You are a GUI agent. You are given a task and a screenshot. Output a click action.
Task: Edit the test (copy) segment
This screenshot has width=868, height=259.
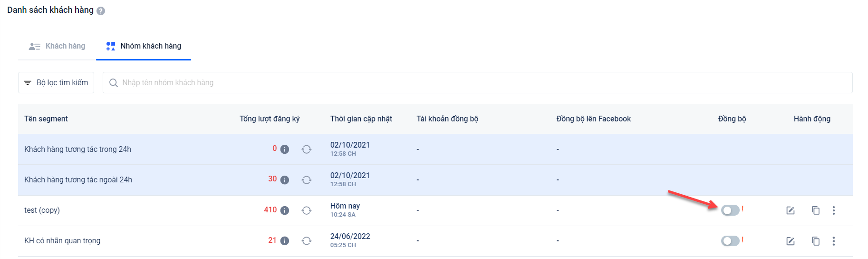(x=791, y=210)
